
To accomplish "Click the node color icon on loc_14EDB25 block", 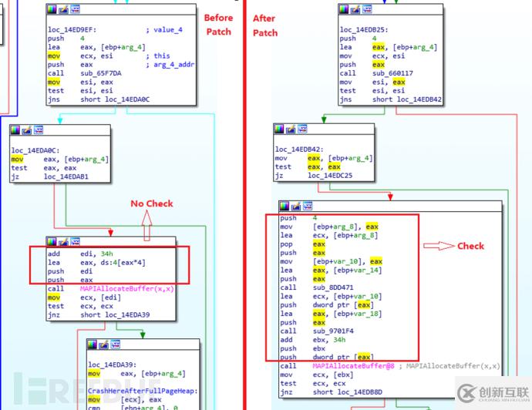I will (344, 9).
